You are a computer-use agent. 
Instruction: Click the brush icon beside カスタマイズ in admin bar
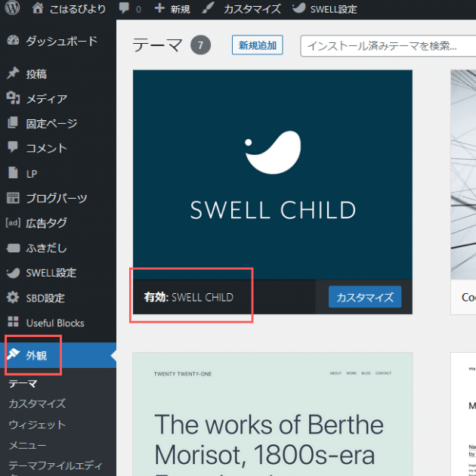(x=209, y=8)
